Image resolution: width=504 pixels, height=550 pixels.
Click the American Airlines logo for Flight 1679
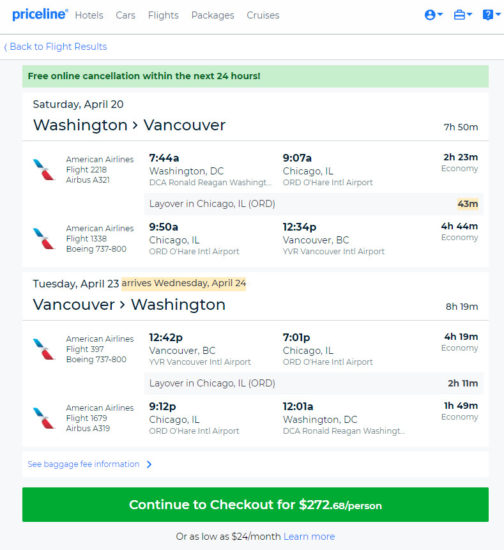pyautogui.click(x=43, y=418)
